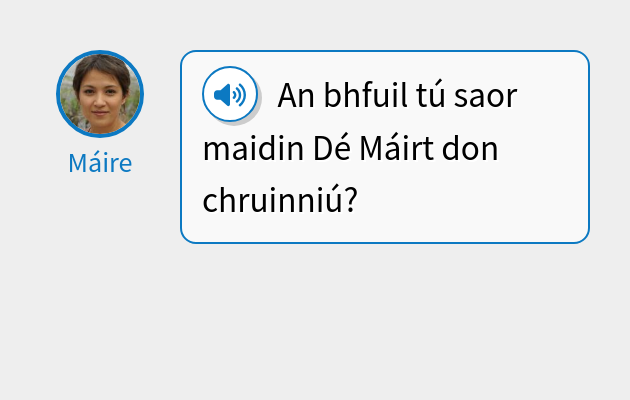Show the hint for "chruinniú"
The image size is (630, 400).
pos(272,201)
